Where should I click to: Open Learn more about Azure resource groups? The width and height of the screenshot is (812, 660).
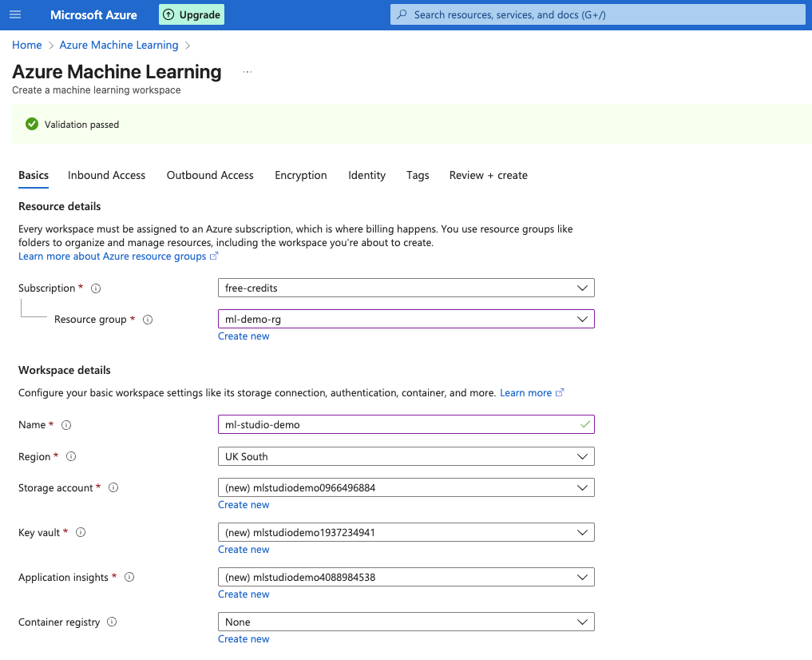click(x=118, y=256)
